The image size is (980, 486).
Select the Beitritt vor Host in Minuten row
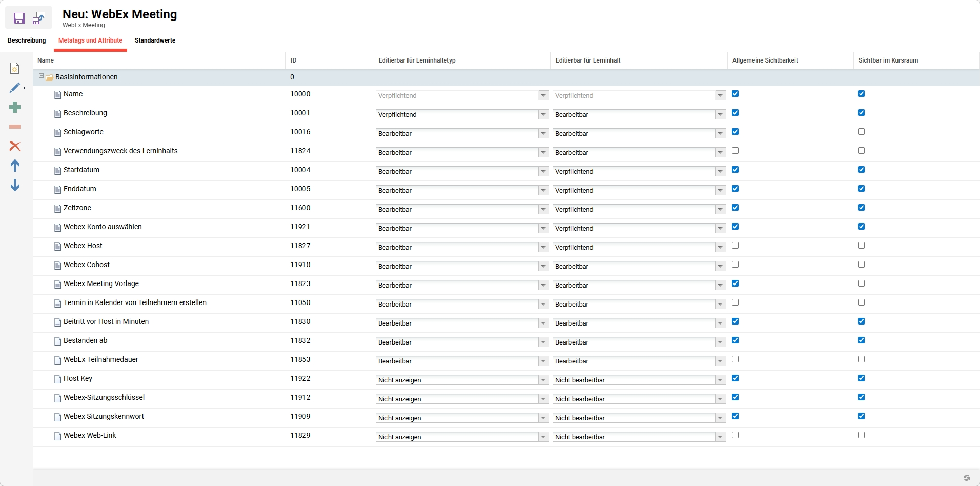coord(506,323)
